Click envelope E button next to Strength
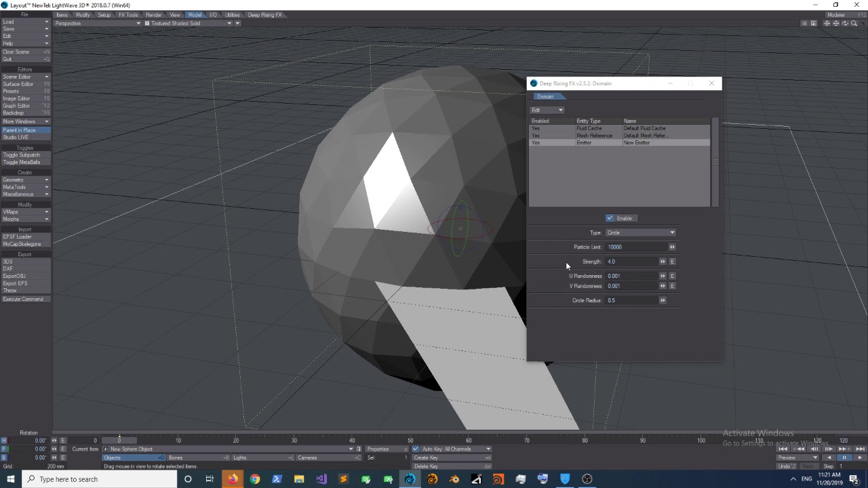 point(672,262)
